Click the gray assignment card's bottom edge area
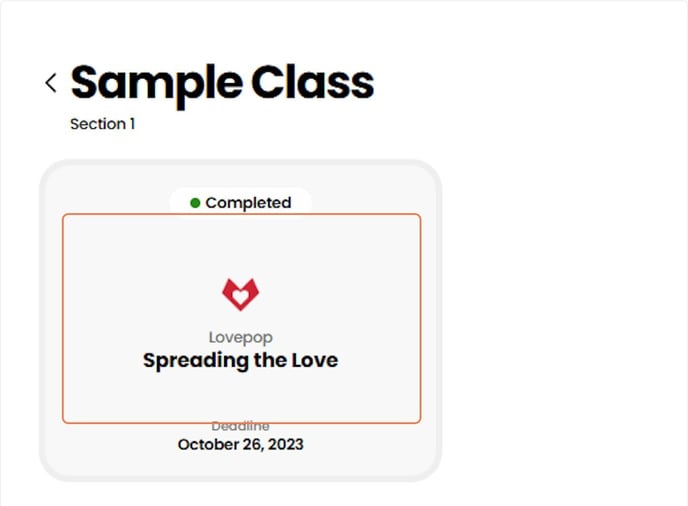Viewport: 688px width, 506px height. 240,468
